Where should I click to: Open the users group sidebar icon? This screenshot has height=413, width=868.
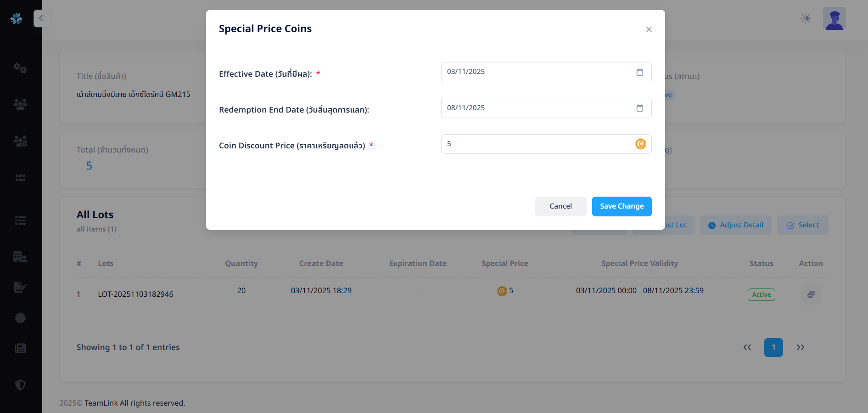[20, 104]
